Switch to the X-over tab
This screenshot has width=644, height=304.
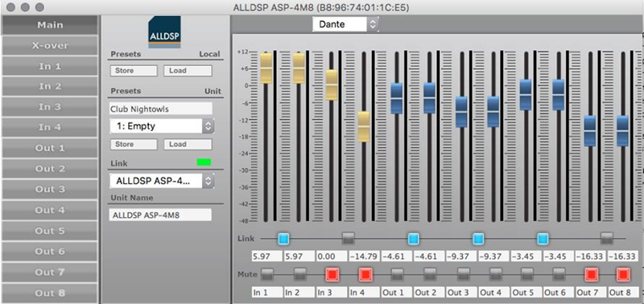(50, 46)
